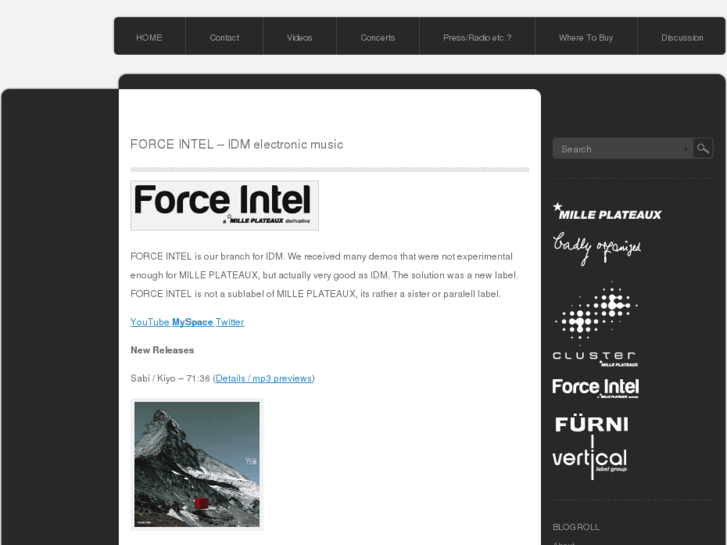This screenshot has height=545, width=727.
Task: Open the Contact page
Action: (224, 38)
